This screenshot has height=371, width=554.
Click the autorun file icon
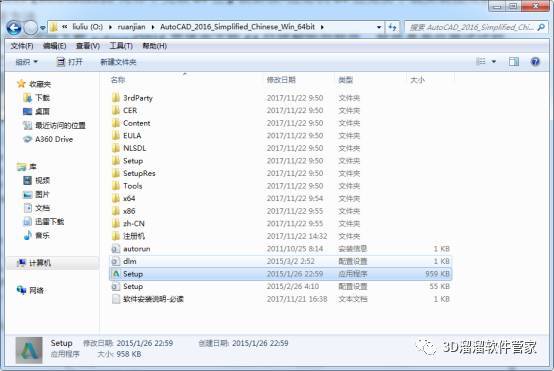(116, 249)
